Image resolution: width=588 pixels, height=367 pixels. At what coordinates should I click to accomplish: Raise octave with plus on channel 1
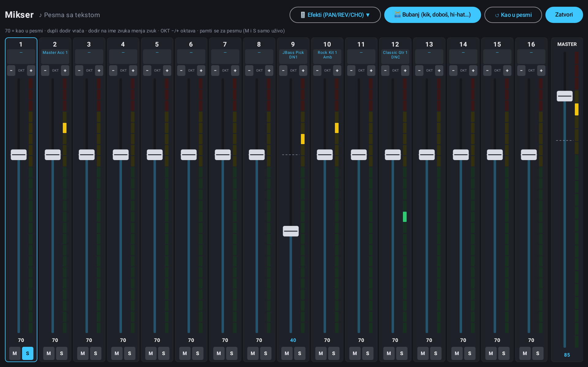click(x=31, y=70)
